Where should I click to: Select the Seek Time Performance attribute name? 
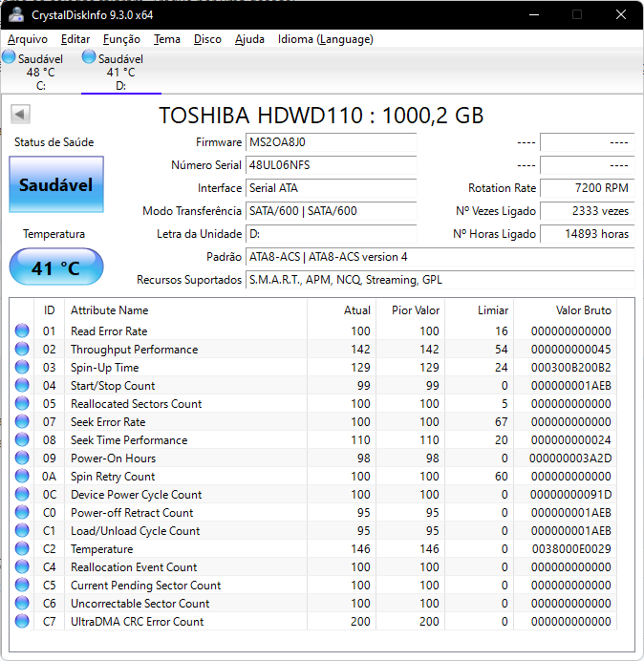coord(129,440)
